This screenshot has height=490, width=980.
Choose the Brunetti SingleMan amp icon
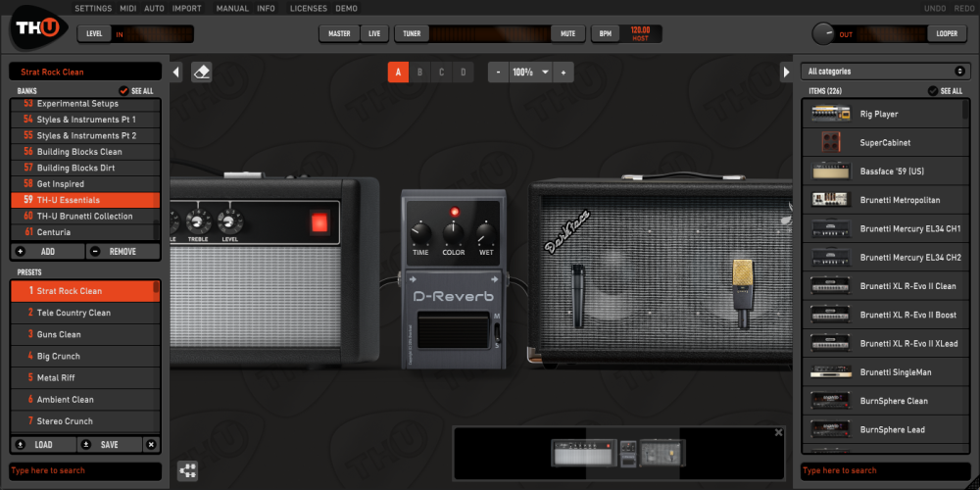pos(831,372)
